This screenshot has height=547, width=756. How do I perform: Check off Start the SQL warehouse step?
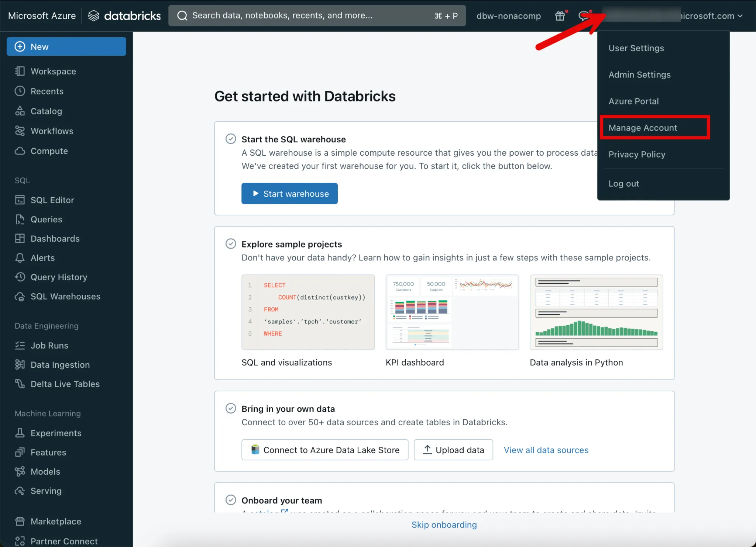point(231,139)
